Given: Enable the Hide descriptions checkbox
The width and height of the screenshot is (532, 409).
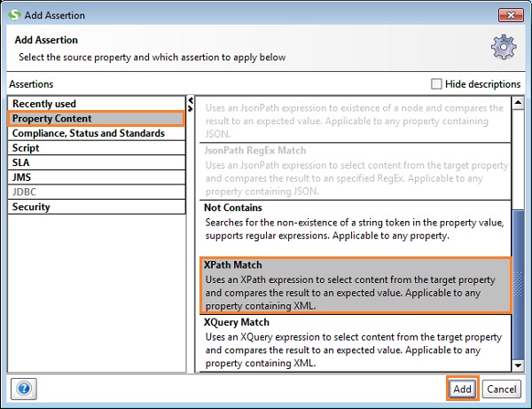Looking at the screenshot, I should pos(436,84).
